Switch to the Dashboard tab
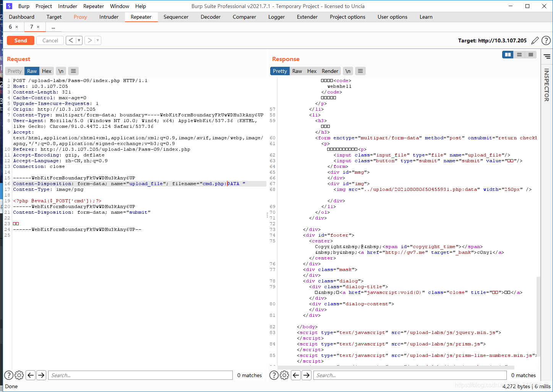The width and height of the screenshot is (553, 392). coord(21,17)
